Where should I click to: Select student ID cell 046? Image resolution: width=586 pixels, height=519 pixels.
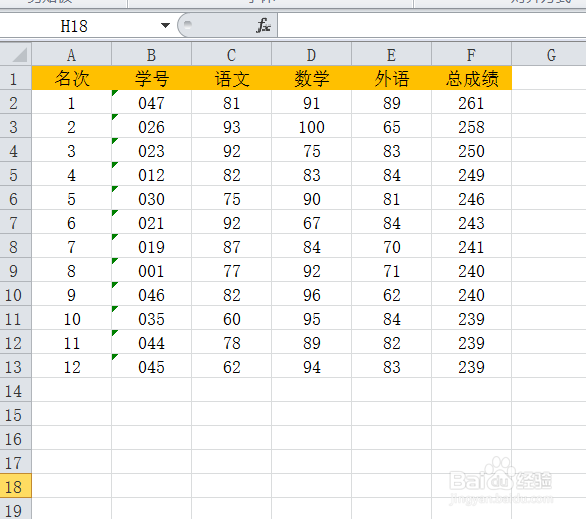click(151, 294)
